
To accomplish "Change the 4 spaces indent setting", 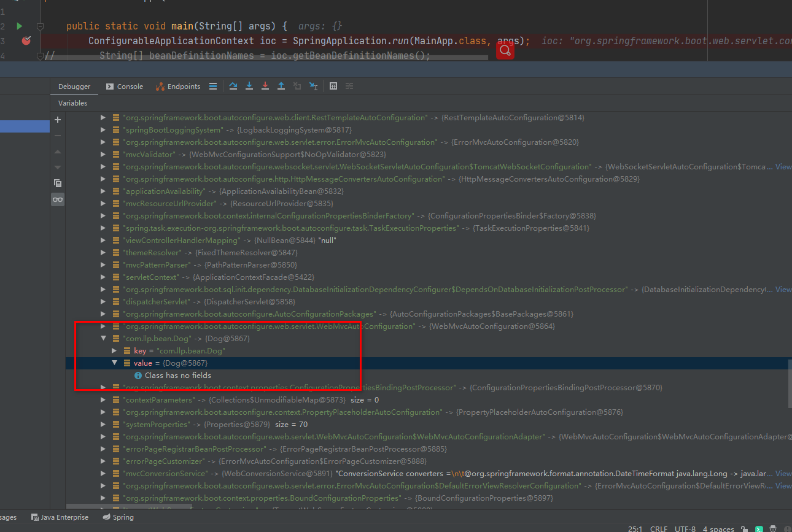I will 718,528.
